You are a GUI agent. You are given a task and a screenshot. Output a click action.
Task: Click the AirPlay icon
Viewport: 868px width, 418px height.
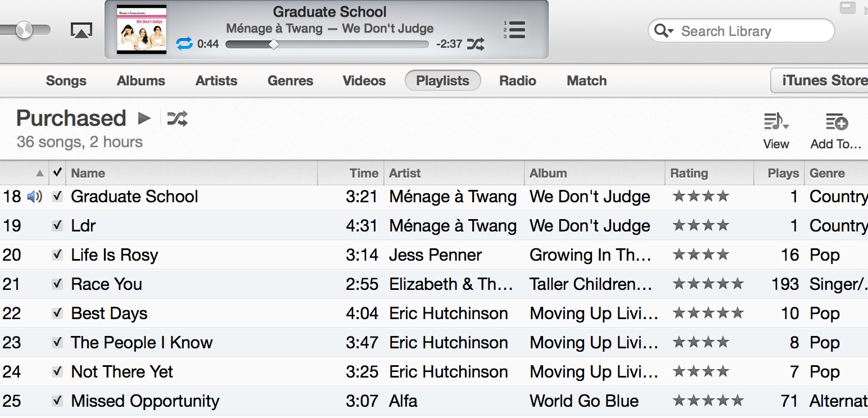82,30
